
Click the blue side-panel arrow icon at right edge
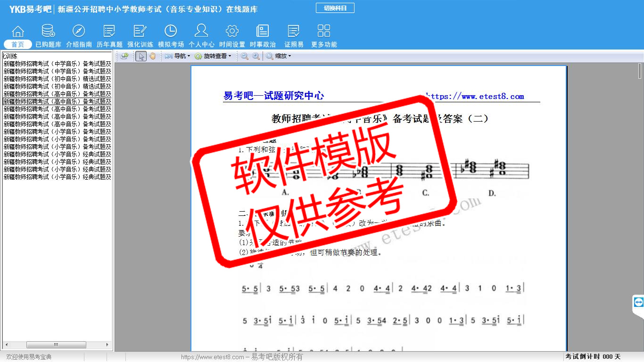coord(639,302)
